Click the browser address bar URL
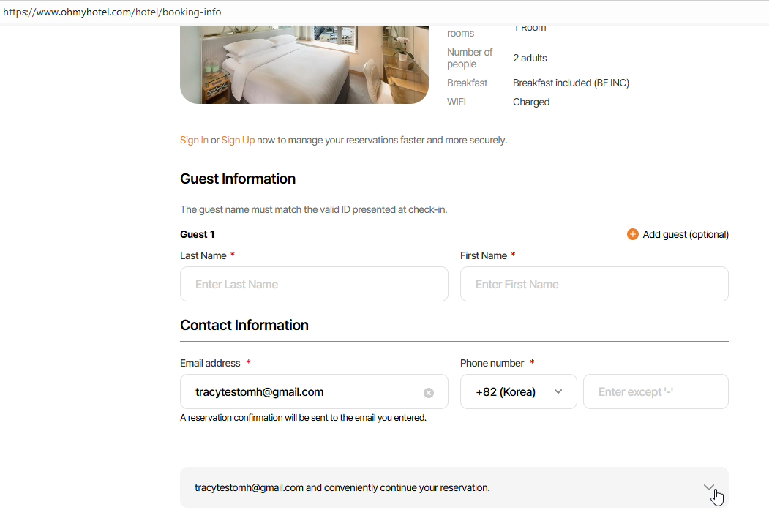Image resolution: width=769 pixels, height=532 pixels. [x=112, y=12]
